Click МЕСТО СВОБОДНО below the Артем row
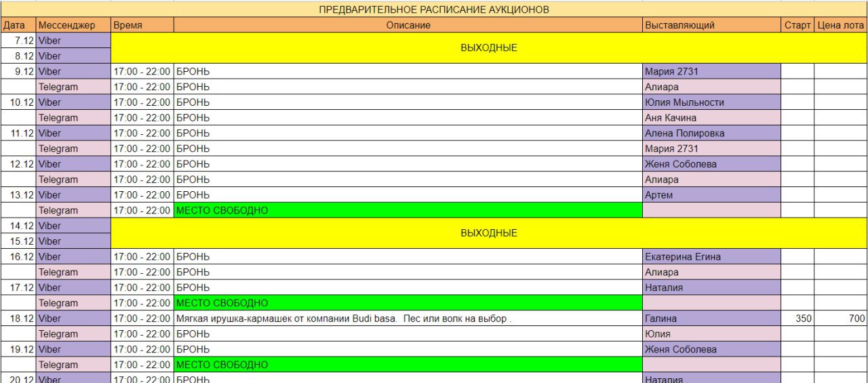The width and height of the screenshot is (868, 383). click(x=408, y=211)
